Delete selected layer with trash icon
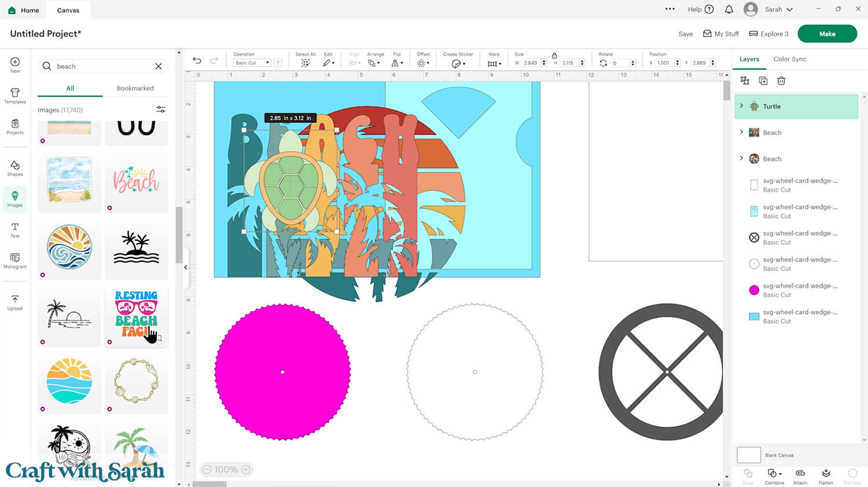868x487 pixels. click(781, 81)
